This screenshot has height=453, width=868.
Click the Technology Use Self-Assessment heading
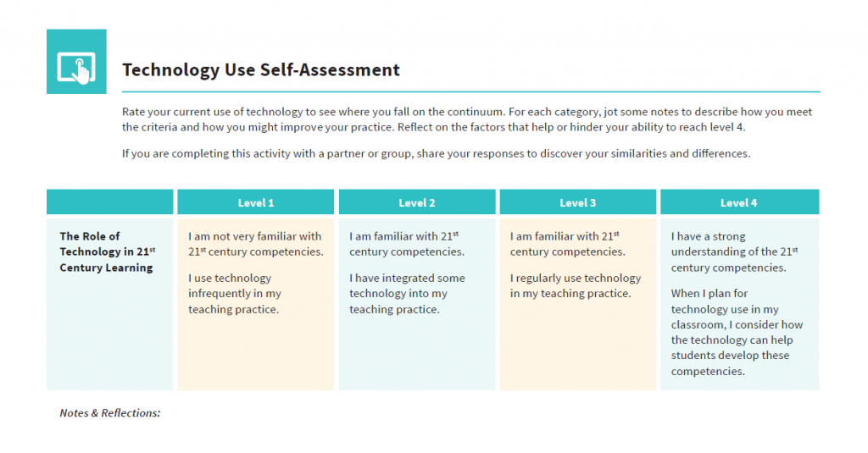(x=261, y=70)
